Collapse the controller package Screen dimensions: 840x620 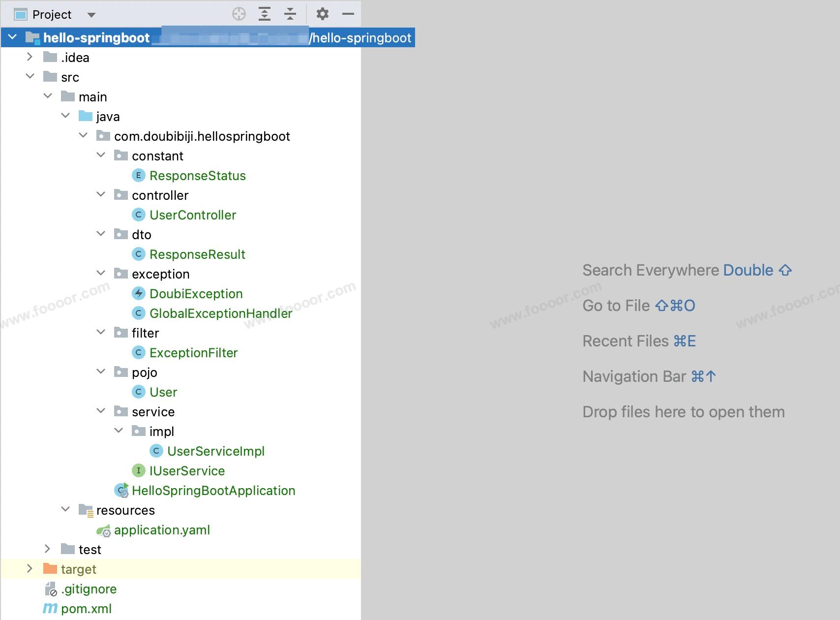(x=101, y=195)
